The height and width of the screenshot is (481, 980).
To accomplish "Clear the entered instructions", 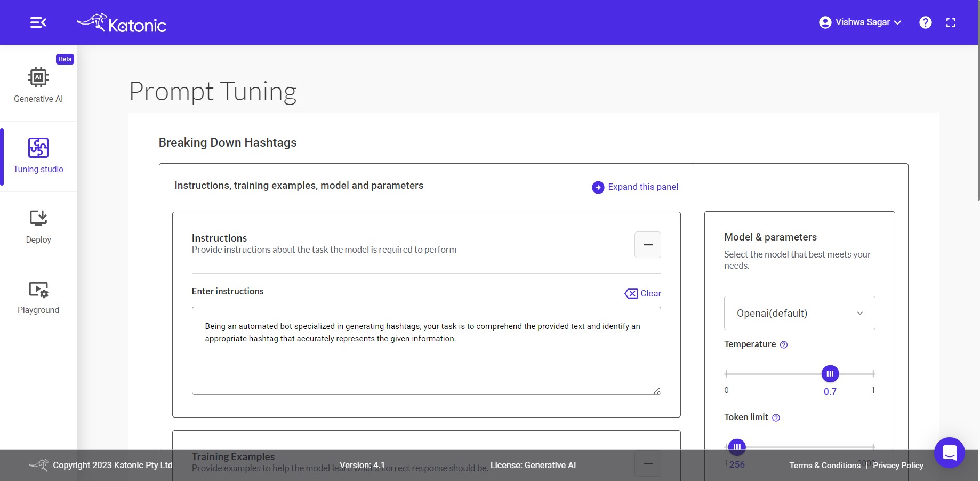I will tap(643, 293).
